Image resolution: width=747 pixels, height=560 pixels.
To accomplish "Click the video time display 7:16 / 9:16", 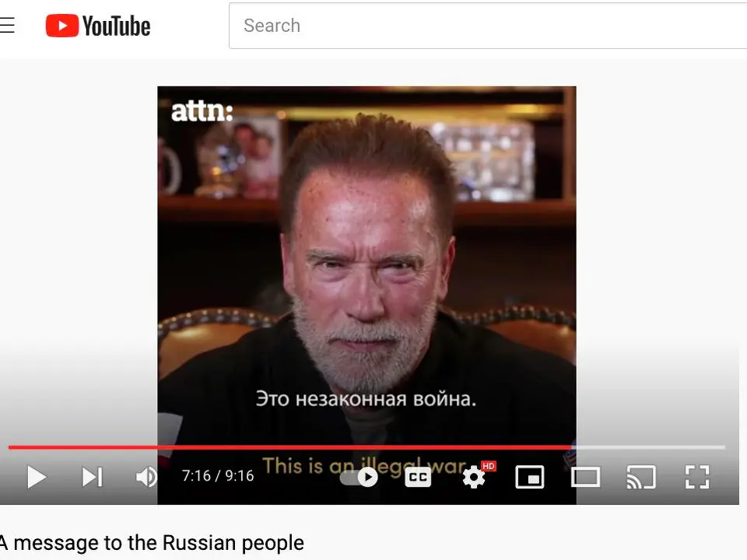I will (x=218, y=476).
